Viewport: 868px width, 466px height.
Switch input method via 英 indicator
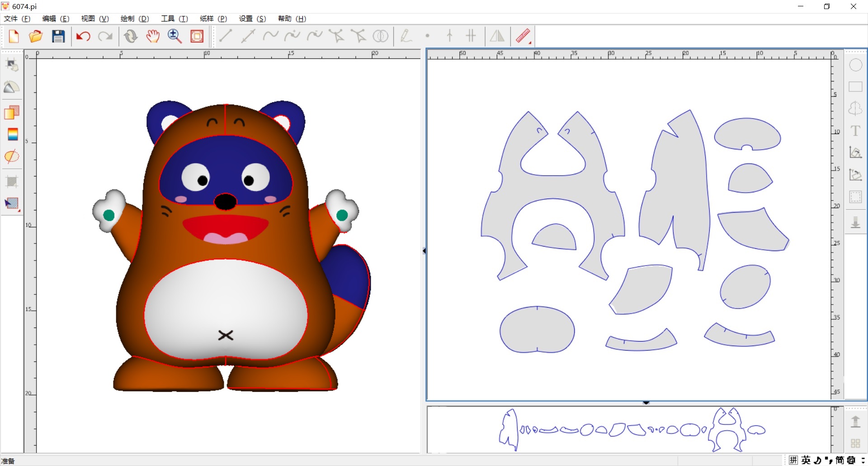(x=806, y=460)
